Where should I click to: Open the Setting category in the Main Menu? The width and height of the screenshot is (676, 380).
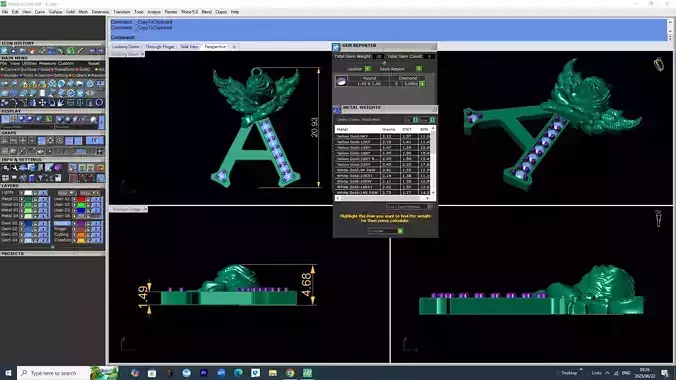[x=60, y=75]
